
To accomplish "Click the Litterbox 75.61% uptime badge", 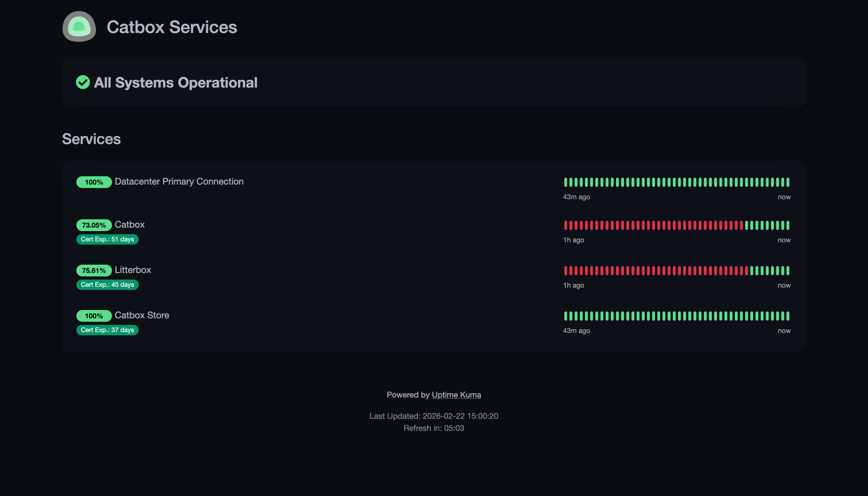I will [94, 270].
